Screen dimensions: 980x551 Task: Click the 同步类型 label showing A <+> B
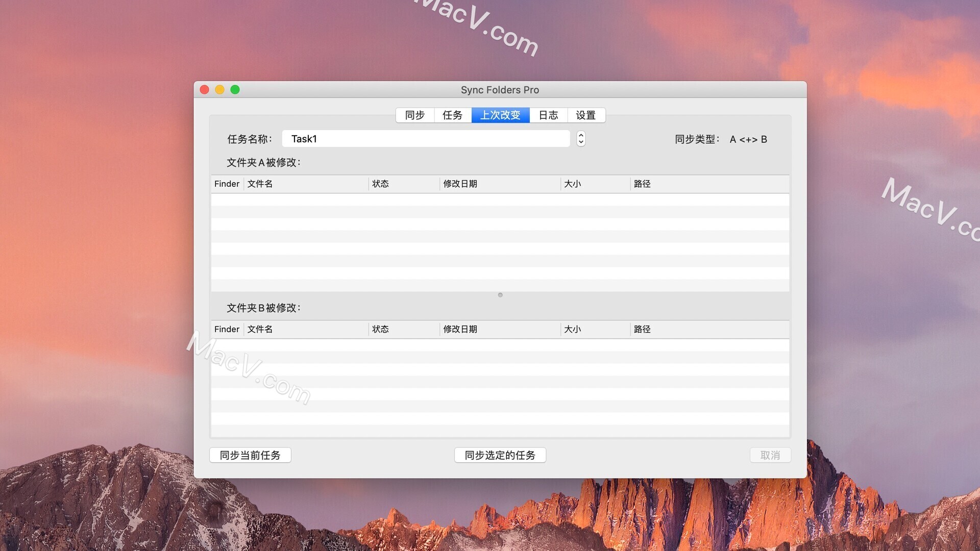[x=722, y=139]
